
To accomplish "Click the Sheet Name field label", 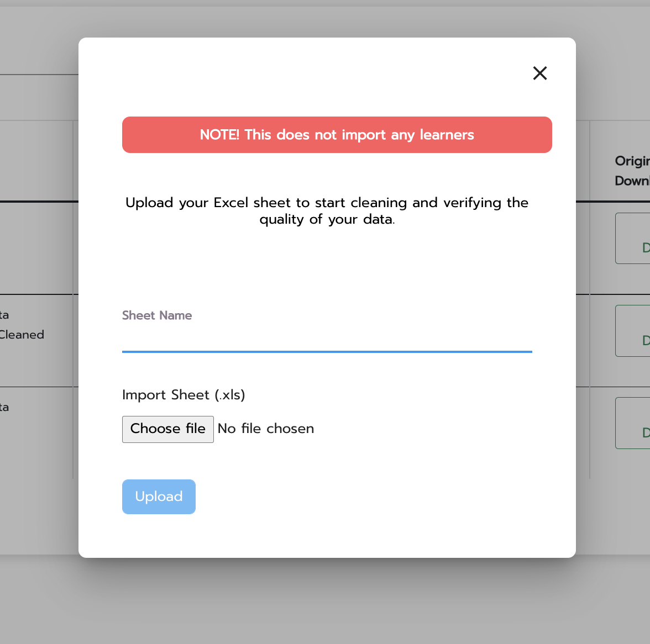I will click(x=157, y=315).
